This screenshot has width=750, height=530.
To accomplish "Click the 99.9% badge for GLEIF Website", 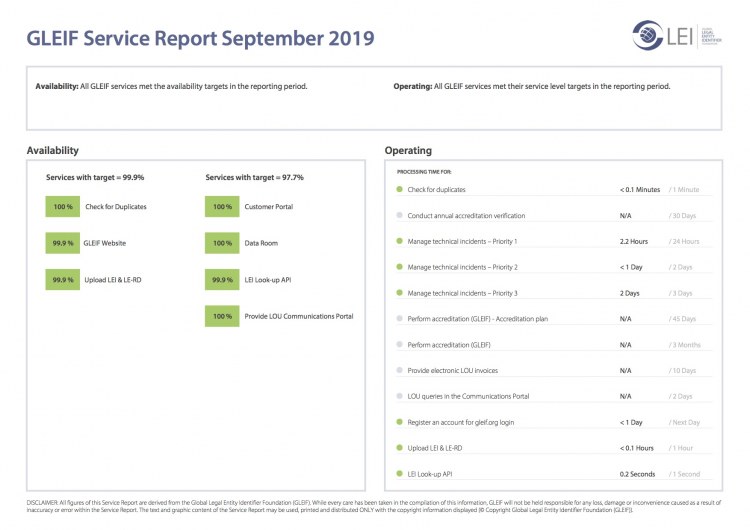I will pyautogui.click(x=64, y=243).
